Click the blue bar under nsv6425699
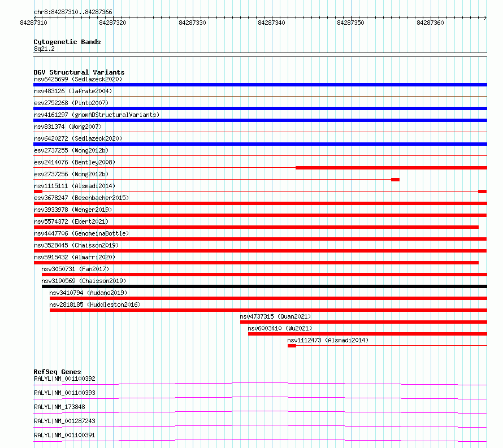This screenshot has height=448, width=503. click(260, 85)
